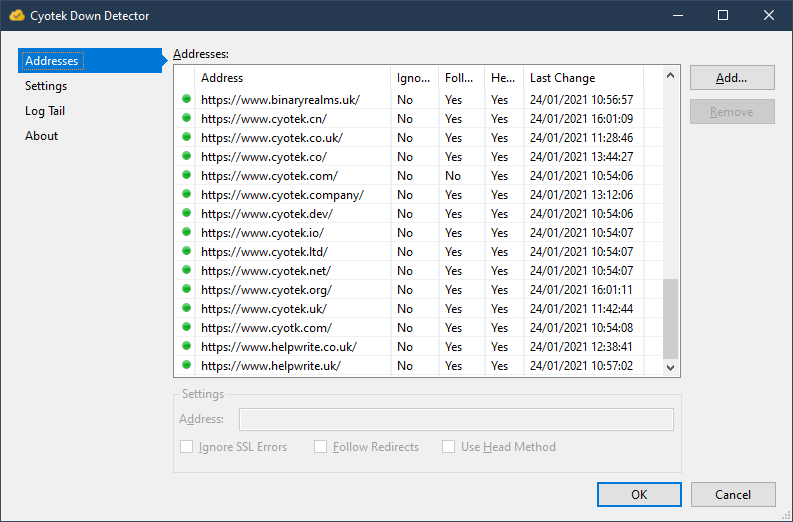
Task: Select row https://www.helpwrite.co.uk/
Action: 419,346
